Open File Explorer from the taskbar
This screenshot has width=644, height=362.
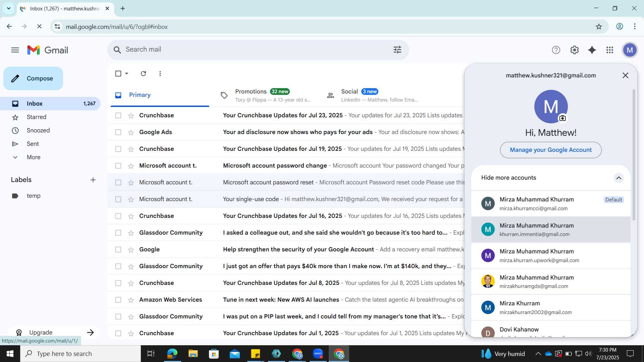click(x=193, y=354)
